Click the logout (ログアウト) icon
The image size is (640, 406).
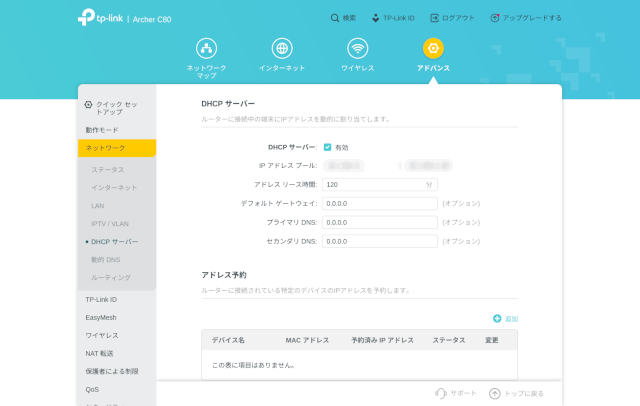tap(435, 18)
